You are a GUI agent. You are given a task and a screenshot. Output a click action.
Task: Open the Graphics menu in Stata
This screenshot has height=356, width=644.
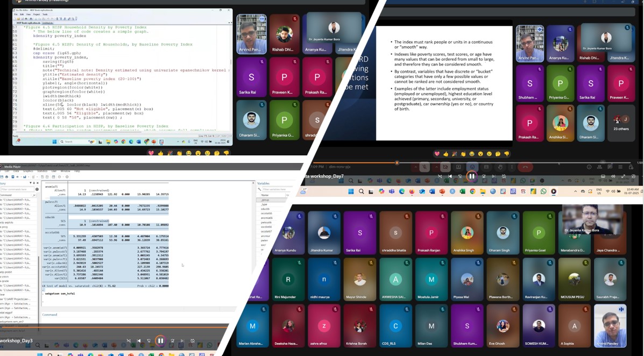28,171
